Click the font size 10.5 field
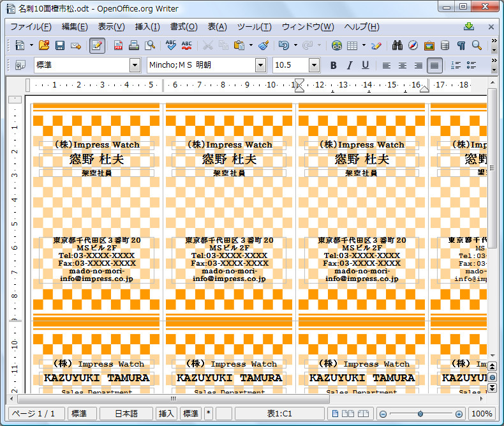This screenshot has height=426, width=504. click(x=290, y=65)
